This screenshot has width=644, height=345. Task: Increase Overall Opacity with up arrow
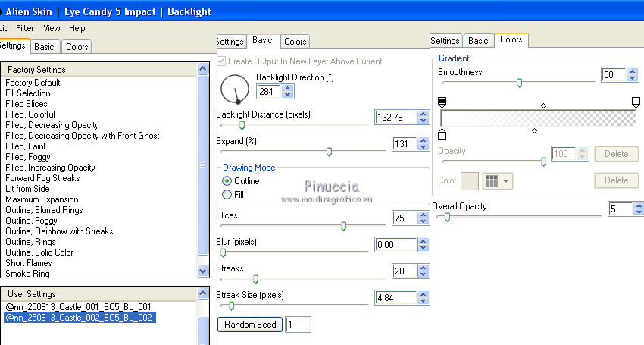[639, 205]
